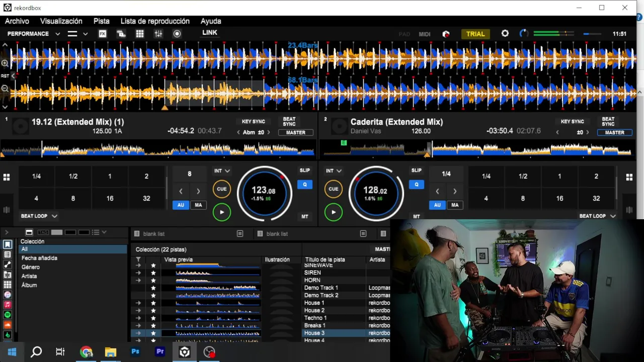
Task: Open the Spotify sidebar icon
Action: pyautogui.click(x=8, y=315)
